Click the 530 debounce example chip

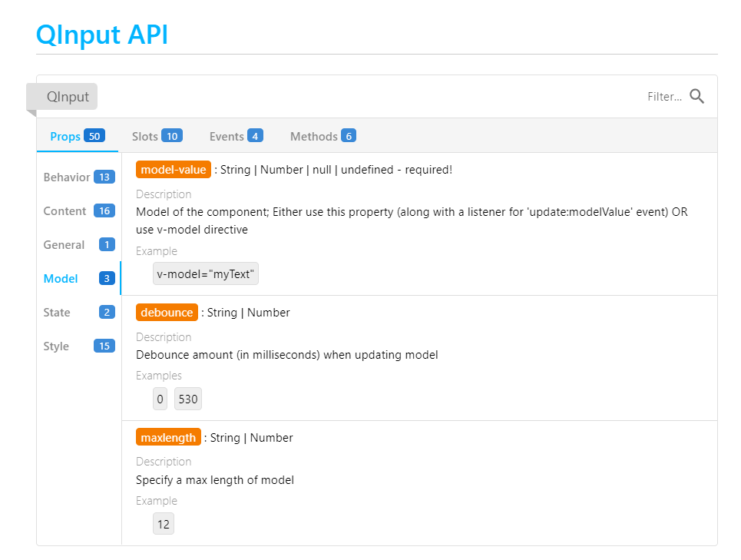[187, 399]
